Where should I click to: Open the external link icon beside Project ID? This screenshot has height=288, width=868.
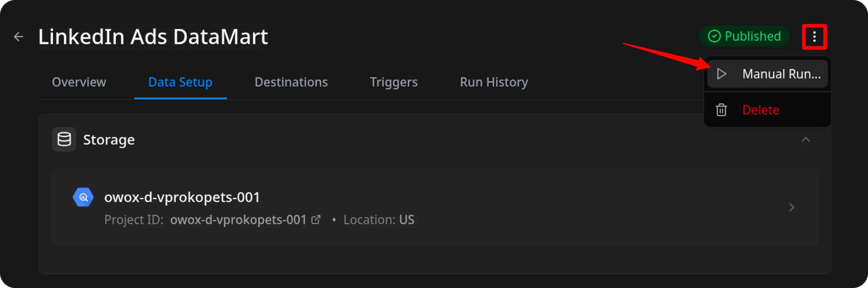coord(316,220)
